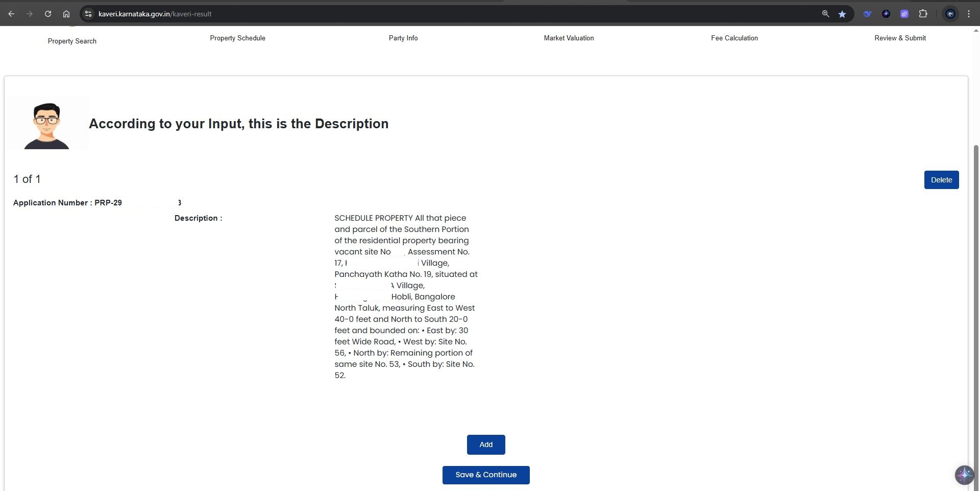Click the floating sparkle assistant icon

click(964, 475)
